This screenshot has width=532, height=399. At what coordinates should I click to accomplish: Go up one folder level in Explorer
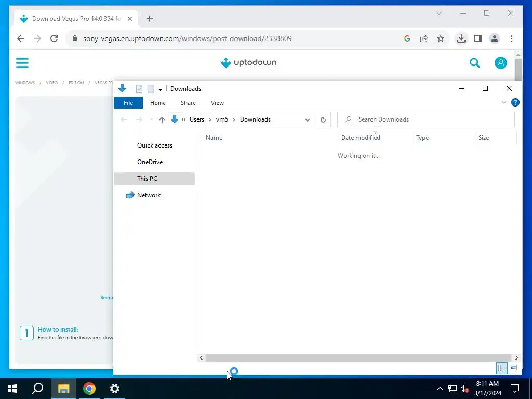pos(162,119)
